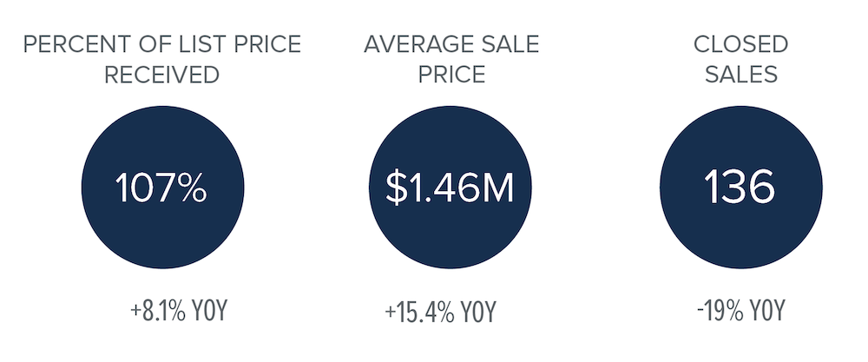This screenshot has width=868, height=362.
Task: Click the 136 closed sales circle
Action: [x=740, y=188]
